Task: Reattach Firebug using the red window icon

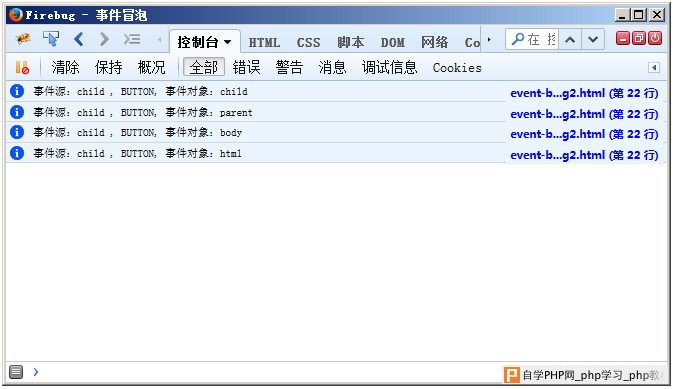Action: pyautogui.click(x=639, y=38)
